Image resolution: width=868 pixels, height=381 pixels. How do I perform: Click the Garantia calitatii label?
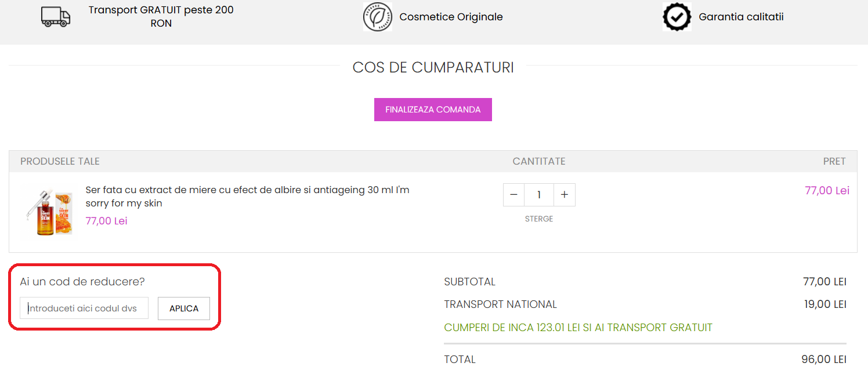click(741, 17)
